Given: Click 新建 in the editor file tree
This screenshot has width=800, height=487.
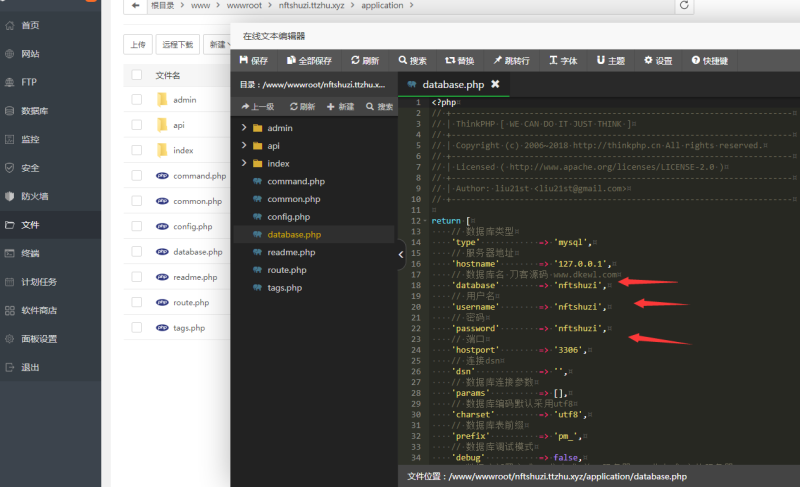Looking at the screenshot, I should point(340,107).
